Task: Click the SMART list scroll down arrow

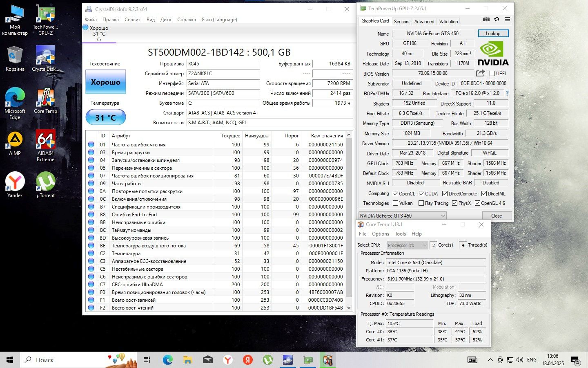Action: [349, 308]
